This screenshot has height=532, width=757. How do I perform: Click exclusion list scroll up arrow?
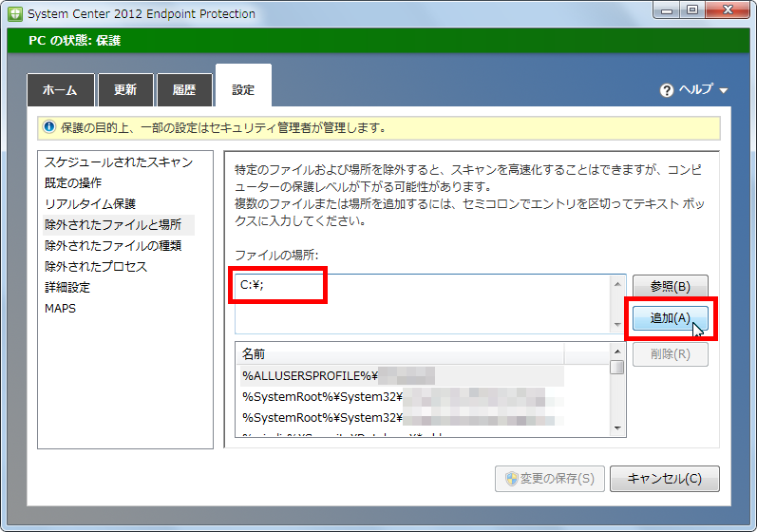pyautogui.click(x=617, y=351)
